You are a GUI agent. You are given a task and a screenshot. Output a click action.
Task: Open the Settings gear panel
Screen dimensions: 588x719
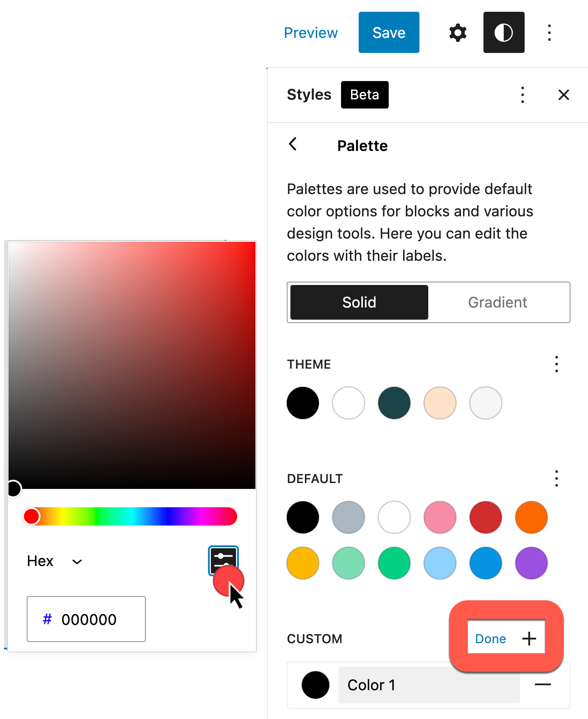coord(458,33)
